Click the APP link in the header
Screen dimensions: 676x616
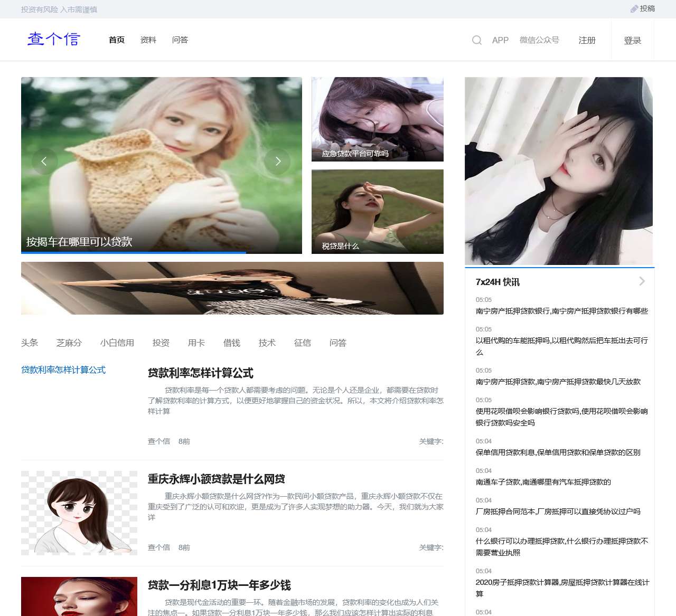500,40
